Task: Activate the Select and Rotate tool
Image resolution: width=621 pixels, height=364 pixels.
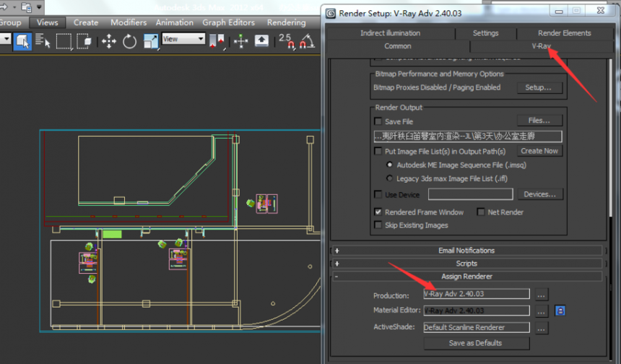Action: point(129,40)
